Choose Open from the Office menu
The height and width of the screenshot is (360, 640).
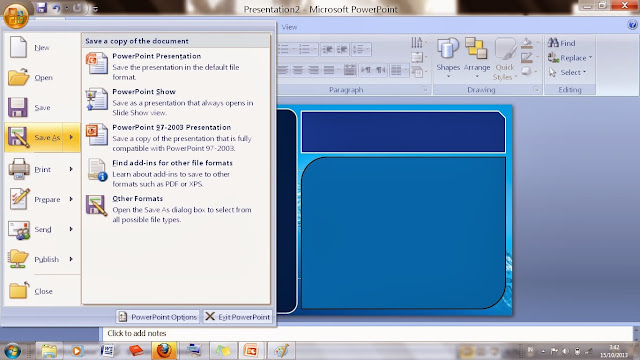[42, 78]
